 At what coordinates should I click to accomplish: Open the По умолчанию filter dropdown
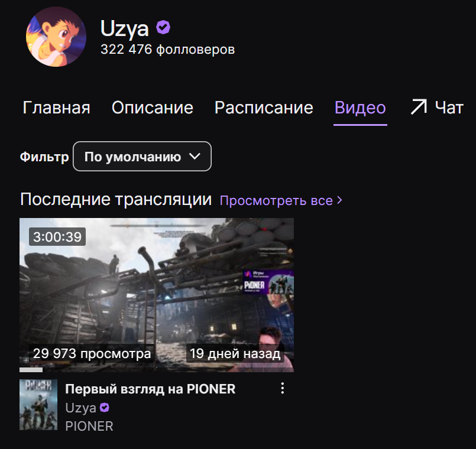coord(142,156)
